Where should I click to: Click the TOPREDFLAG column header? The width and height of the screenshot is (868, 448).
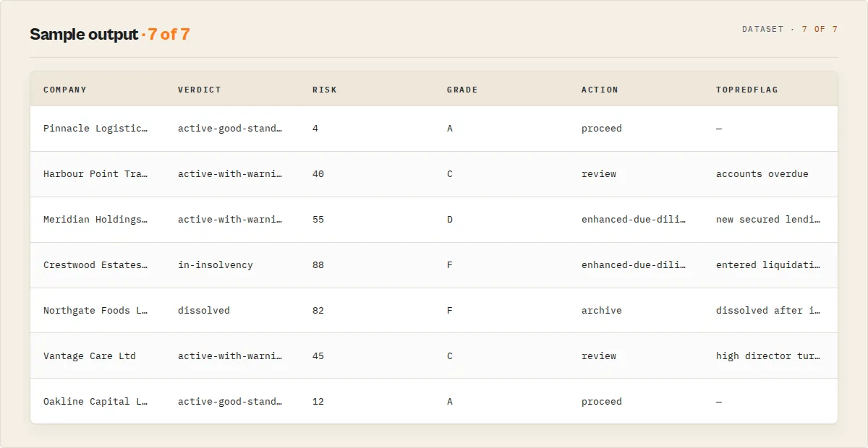tap(747, 90)
